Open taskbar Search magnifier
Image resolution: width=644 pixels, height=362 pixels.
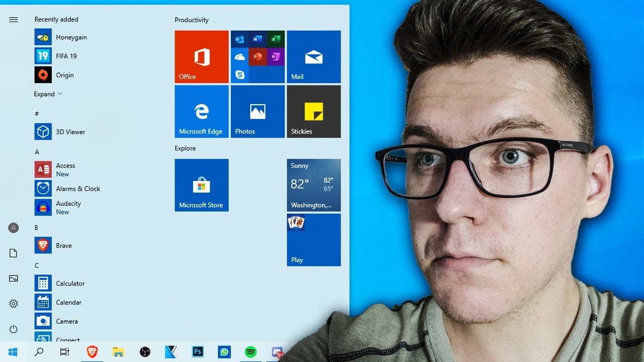[x=39, y=351]
